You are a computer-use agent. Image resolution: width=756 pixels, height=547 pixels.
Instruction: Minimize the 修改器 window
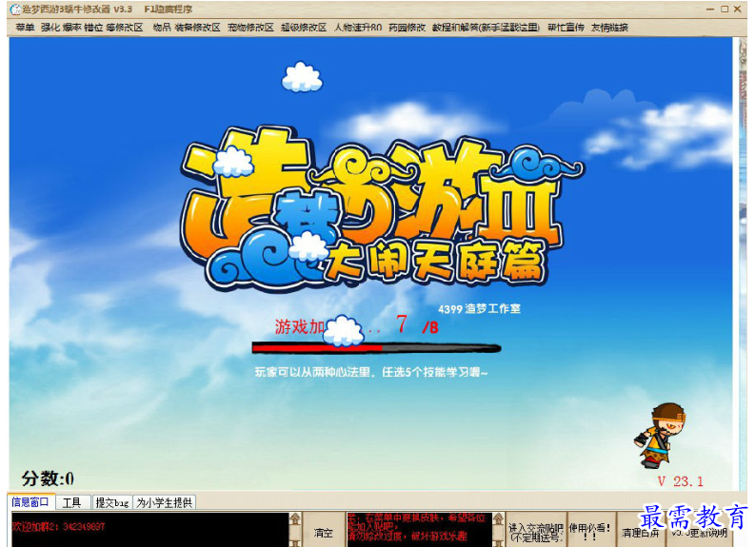click(x=710, y=10)
